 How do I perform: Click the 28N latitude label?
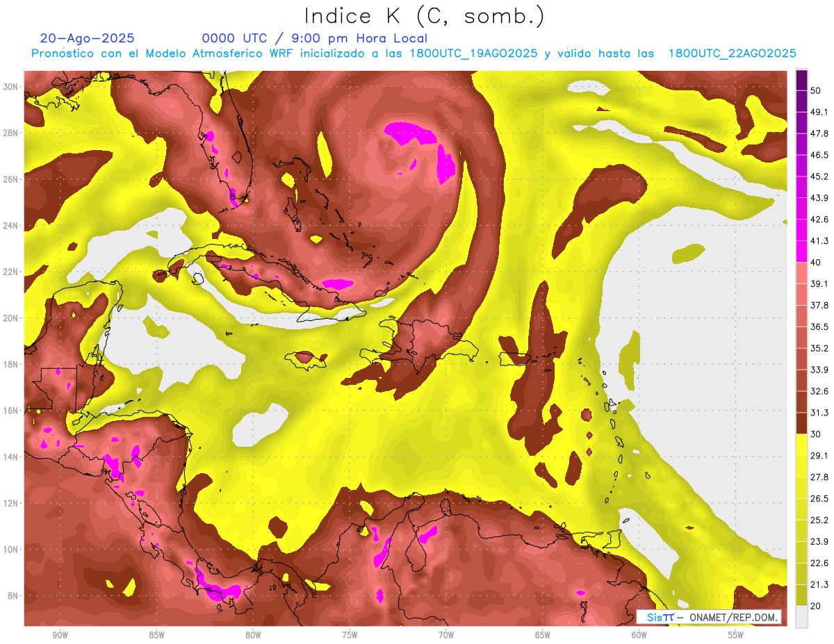(x=11, y=133)
